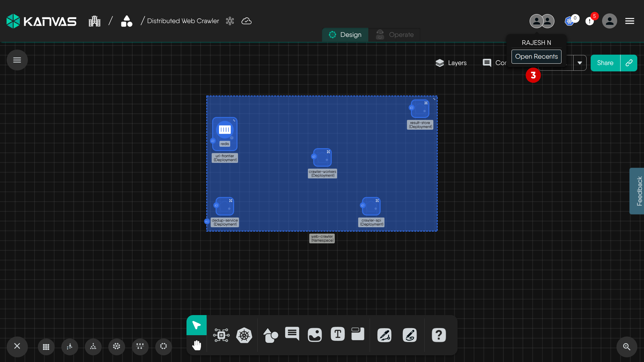
Task: Select the section card tool
Action: 358,334
